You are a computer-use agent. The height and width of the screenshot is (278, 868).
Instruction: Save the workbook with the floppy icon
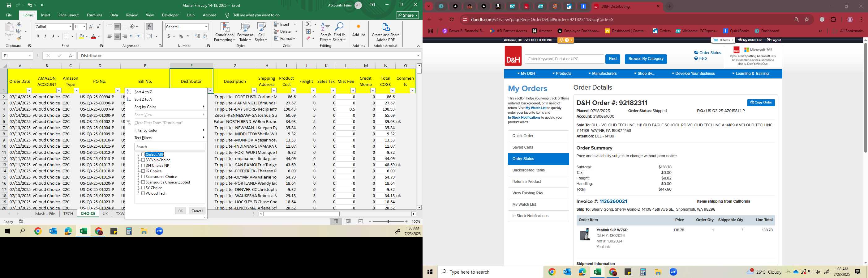click(x=9, y=5)
